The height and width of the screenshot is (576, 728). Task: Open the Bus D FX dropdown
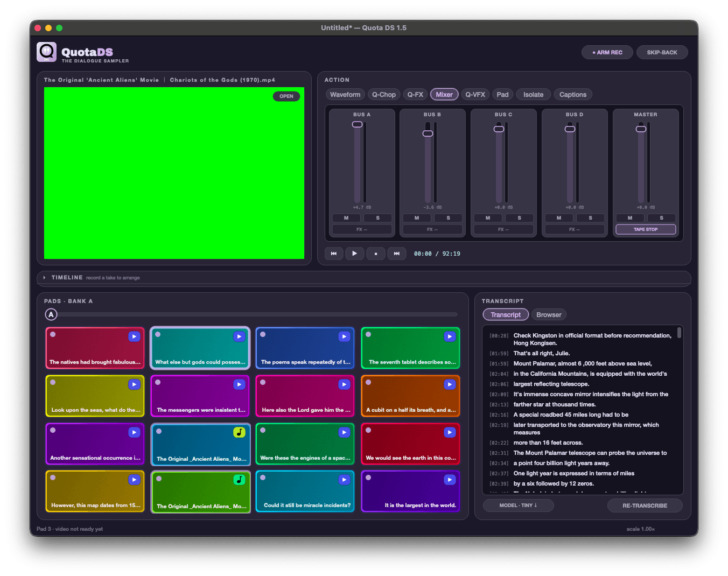pyautogui.click(x=575, y=229)
